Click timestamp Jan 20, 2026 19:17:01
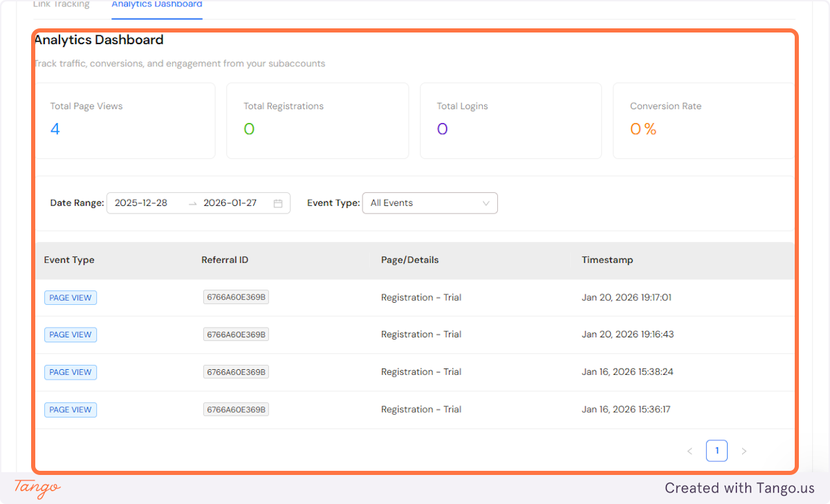 (627, 297)
